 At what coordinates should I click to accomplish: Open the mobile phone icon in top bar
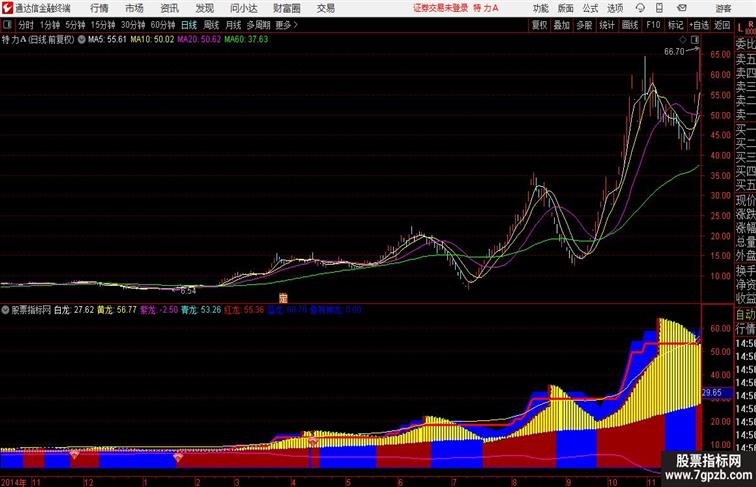coord(659,8)
